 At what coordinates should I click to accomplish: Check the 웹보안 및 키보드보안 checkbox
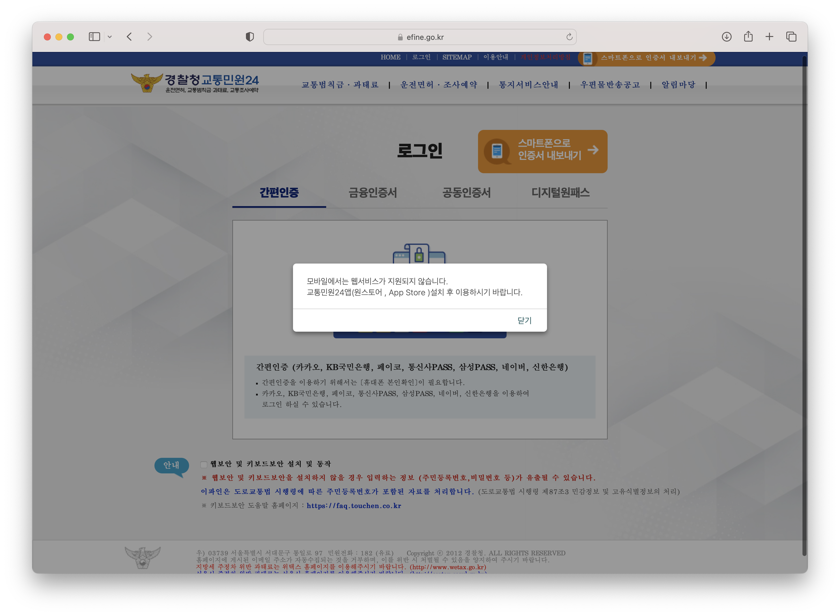tap(204, 464)
